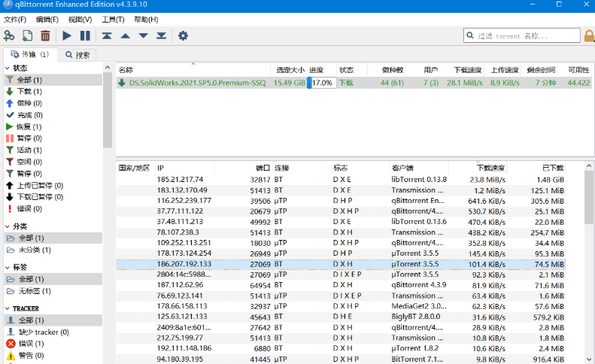Click the red delete torrent icon
Screen dimensions: 595x364
[x=45, y=35]
